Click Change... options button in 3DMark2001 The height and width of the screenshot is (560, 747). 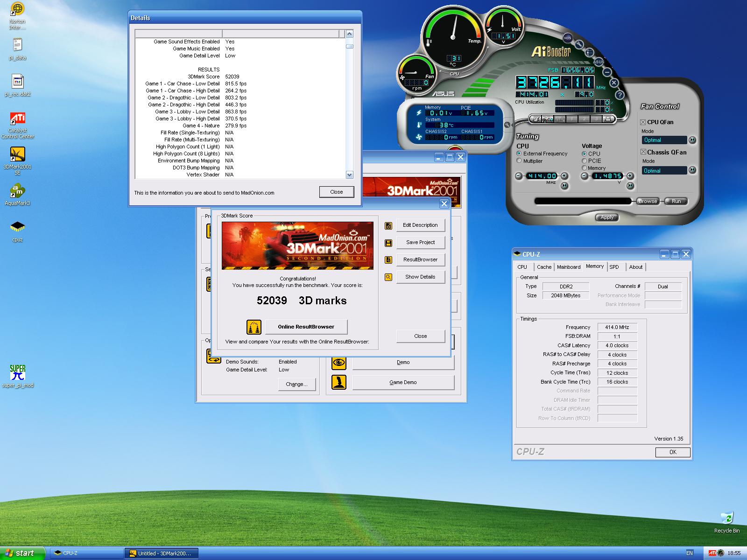(296, 384)
